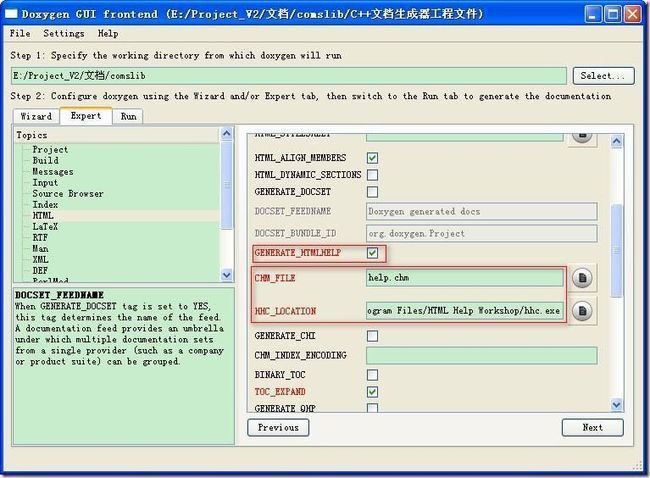Select Build in Topics list
This screenshot has height=478, width=650.
point(46,160)
